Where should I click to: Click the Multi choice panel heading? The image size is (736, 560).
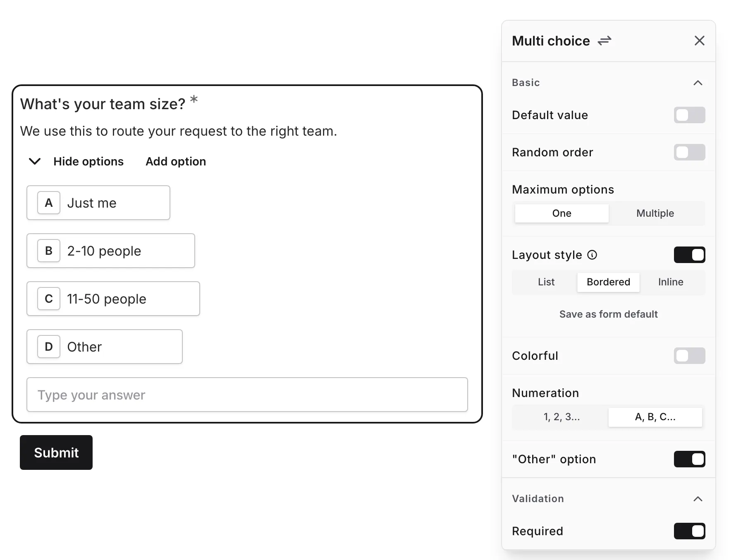tap(551, 41)
